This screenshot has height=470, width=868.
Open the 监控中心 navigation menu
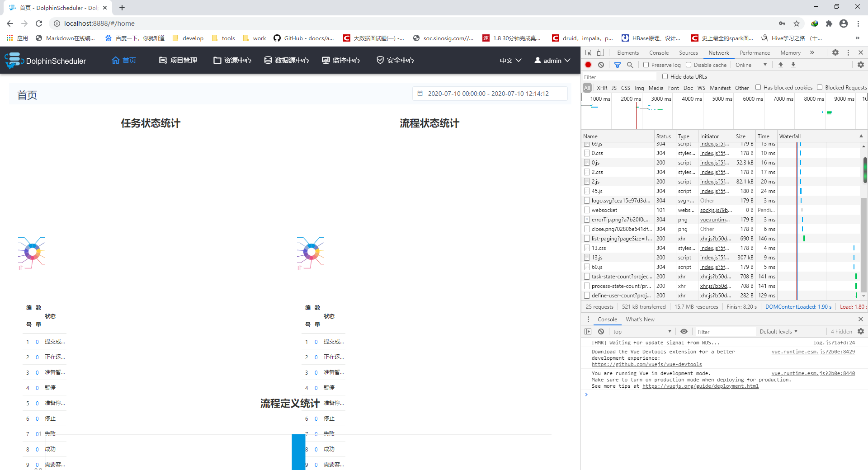[x=341, y=60]
